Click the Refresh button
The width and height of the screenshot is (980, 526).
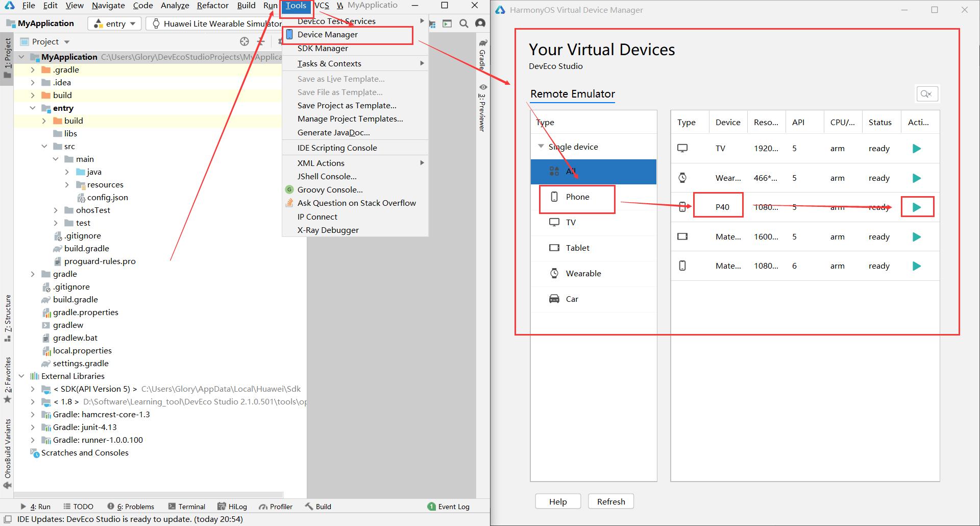pyautogui.click(x=611, y=501)
